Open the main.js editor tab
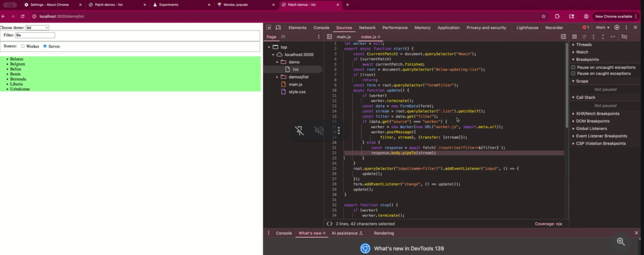This screenshot has width=644, height=255. pos(343,37)
